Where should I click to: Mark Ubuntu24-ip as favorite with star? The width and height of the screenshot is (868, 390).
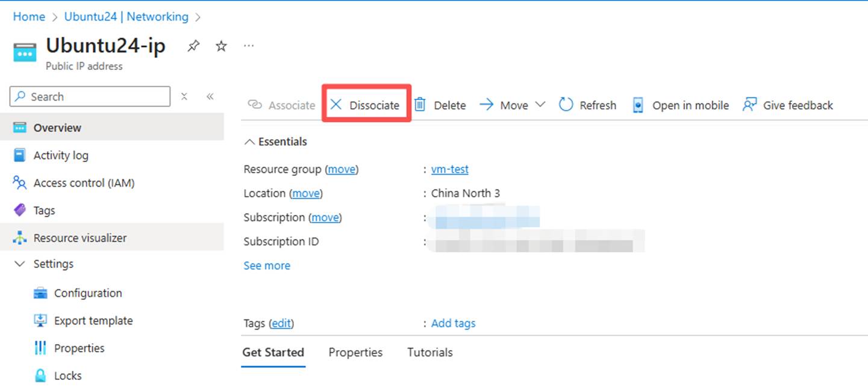tap(221, 46)
